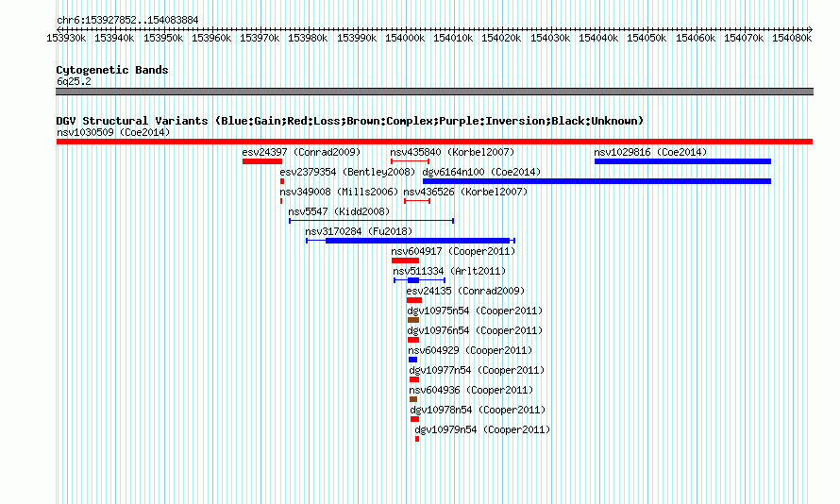Screen dimensions: 840x504
Task: Click the 154040k ruler tick label
Action: coord(598,38)
